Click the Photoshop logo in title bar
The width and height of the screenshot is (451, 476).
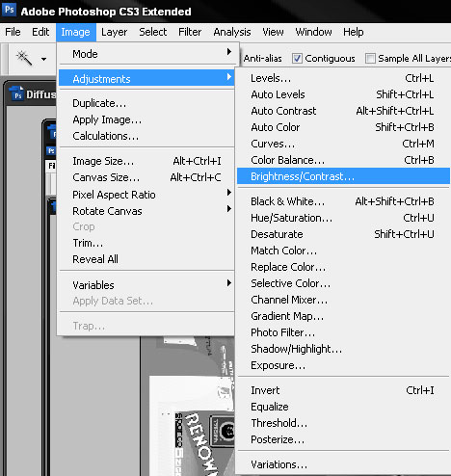9,10
